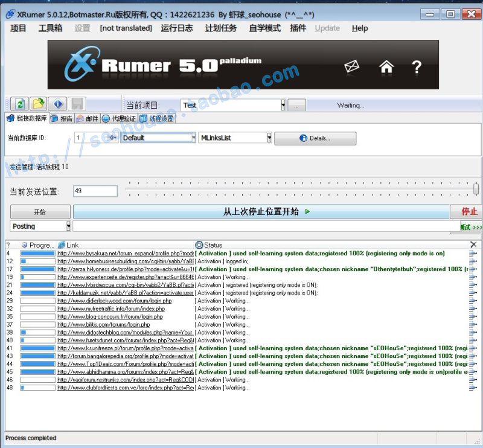The image size is (483, 448).
Task: Click the arrow icon on row 17
Action: click(473, 269)
